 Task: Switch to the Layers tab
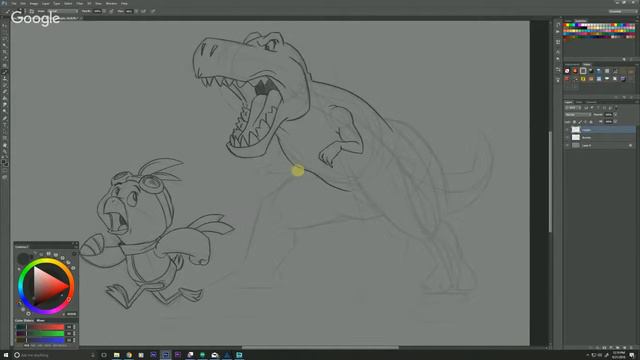click(569, 102)
